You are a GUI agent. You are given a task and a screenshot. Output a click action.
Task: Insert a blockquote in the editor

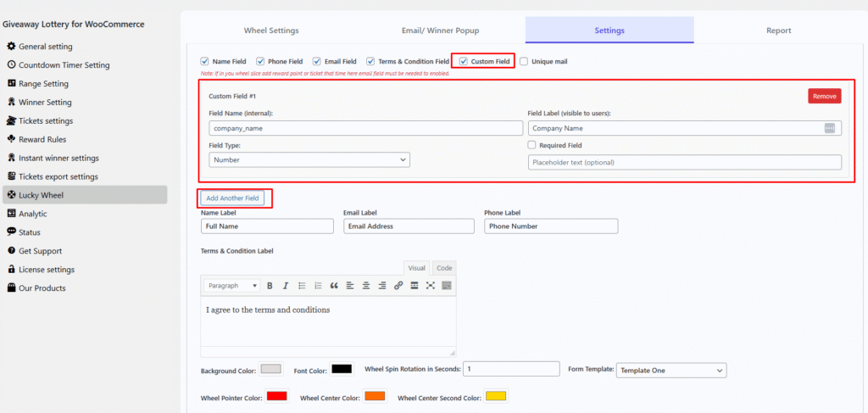pyautogui.click(x=334, y=286)
